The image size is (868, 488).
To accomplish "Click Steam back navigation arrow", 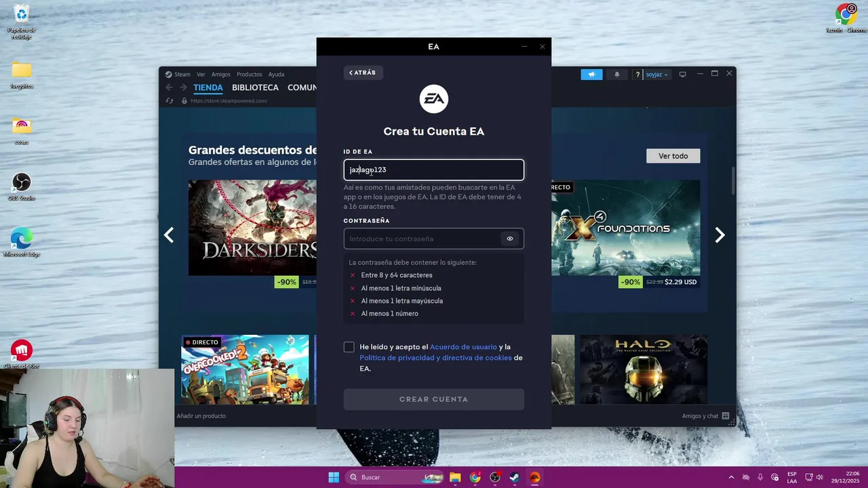I will point(170,87).
